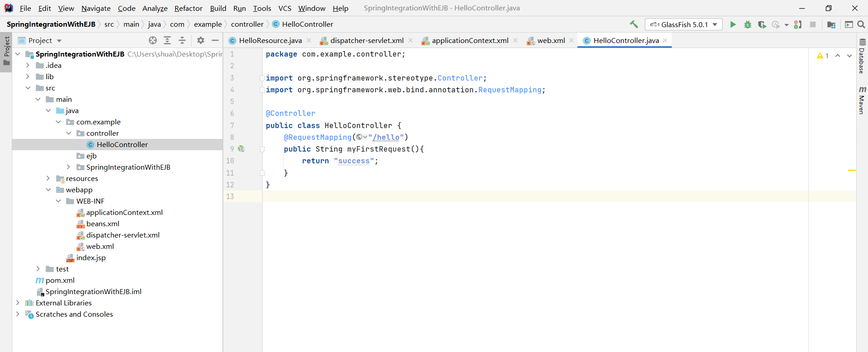The width and height of the screenshot is (868, 352).
Task: Click the profiler run icon
Action: pyautogui.click(x=776, y=24)
